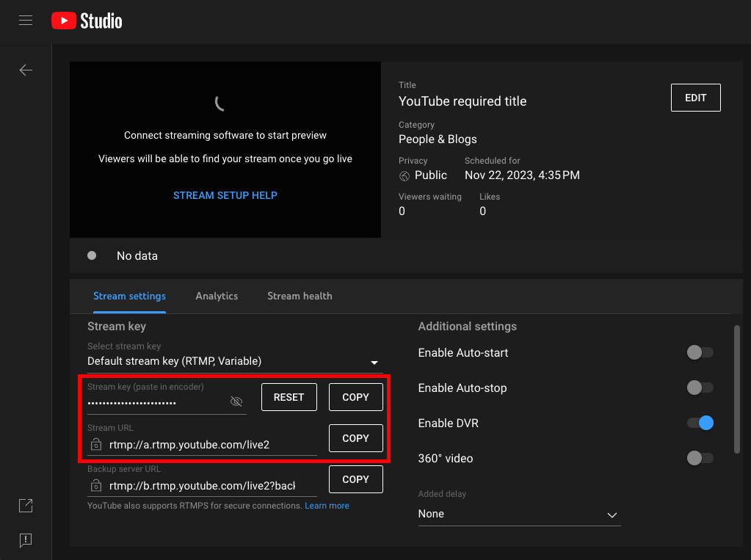
Task: Open the send feedback icon in the sidebar
Action: 26,540
